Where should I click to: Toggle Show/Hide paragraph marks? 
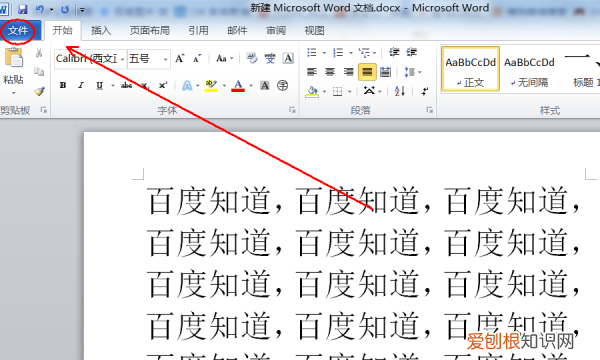click(x=424, y=91)
